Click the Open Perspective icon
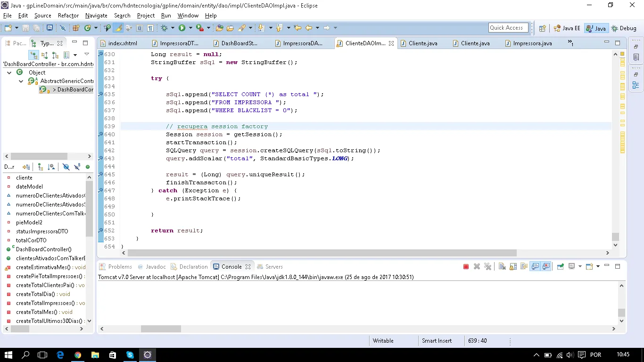This screenshot has width=644, height=362. [x=542, y=28]
